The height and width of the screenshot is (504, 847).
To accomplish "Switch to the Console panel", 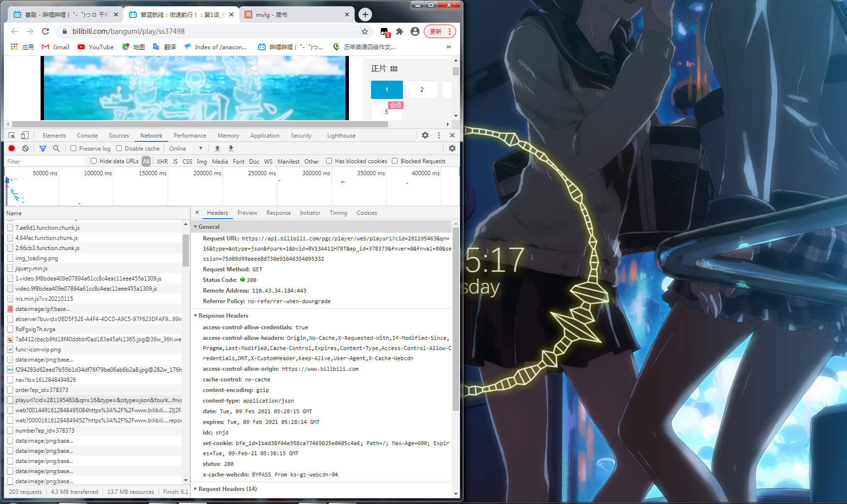I will pos(87,136).
